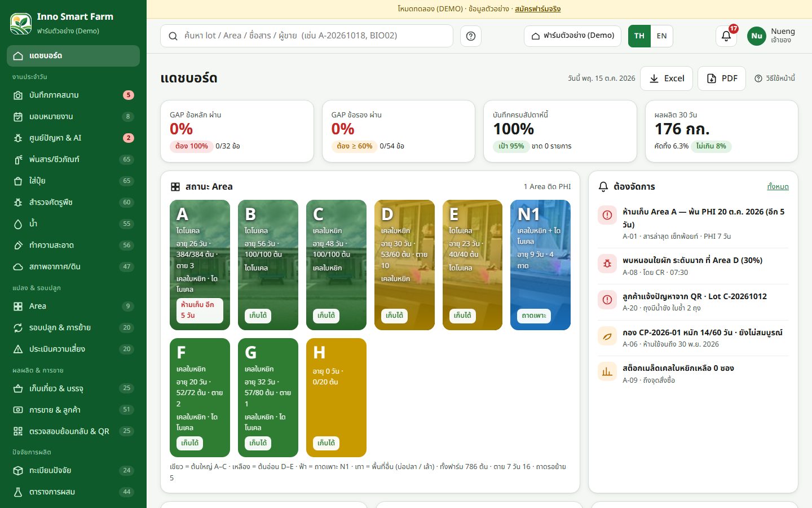Switch language to EN
Viewport: 812px width, 508px height.
pos(661,36)
